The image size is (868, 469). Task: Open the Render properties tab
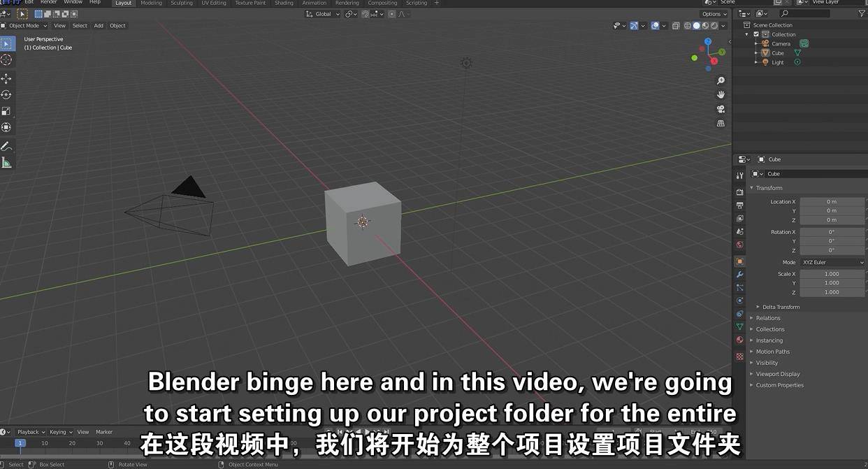(740, 192)
